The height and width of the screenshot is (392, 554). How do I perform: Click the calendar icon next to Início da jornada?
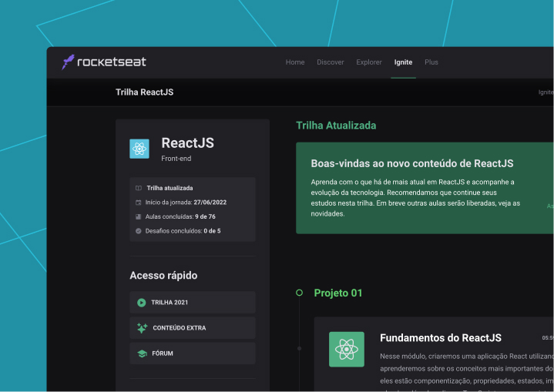[x=138, y=203]
